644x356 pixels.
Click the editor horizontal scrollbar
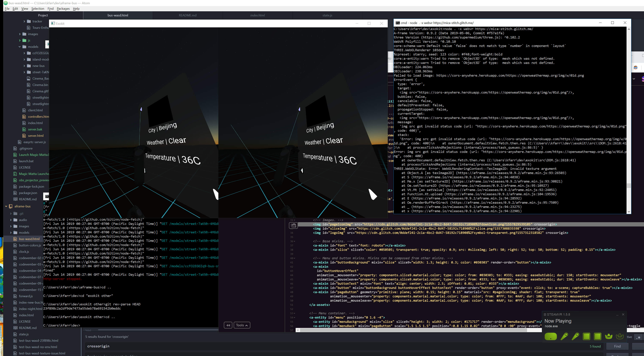[x=413, y=330]
